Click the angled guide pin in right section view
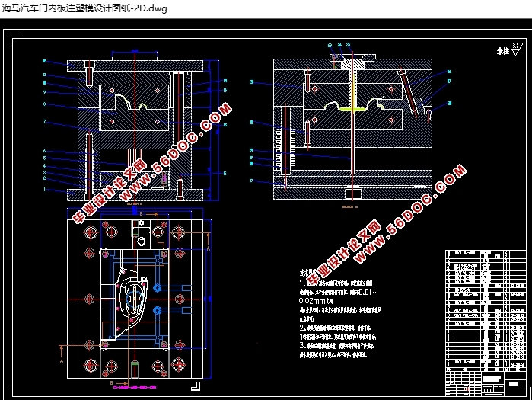The height and width of the screenshot is (400, 532). 409,93
